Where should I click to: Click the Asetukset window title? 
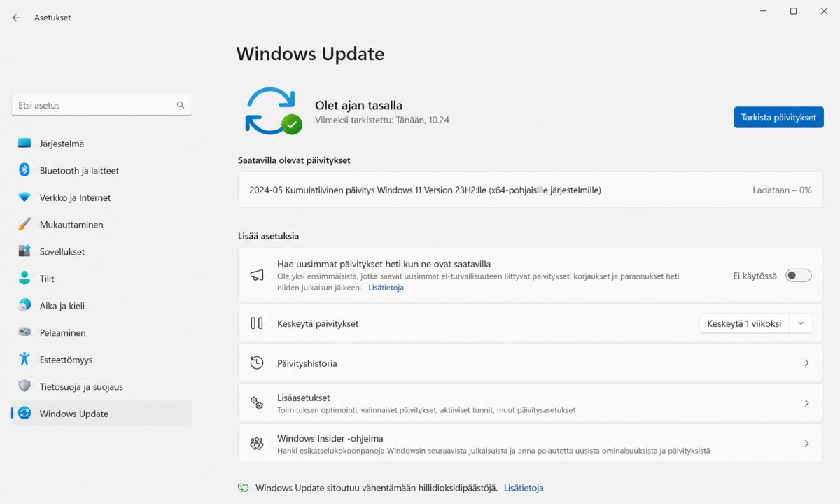[52, 17]
